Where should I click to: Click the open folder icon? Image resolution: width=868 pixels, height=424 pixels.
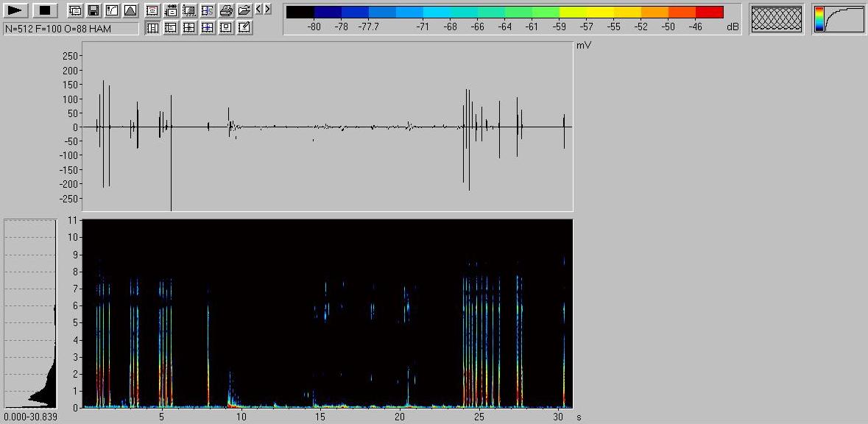pos(244,10)
